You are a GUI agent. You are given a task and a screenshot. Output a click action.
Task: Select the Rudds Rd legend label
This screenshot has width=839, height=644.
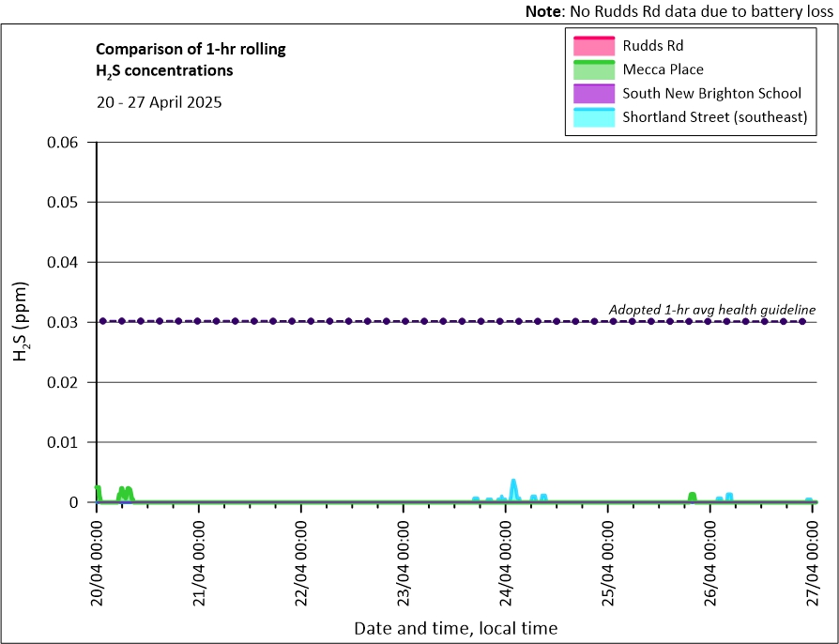(x=647, y=45)
